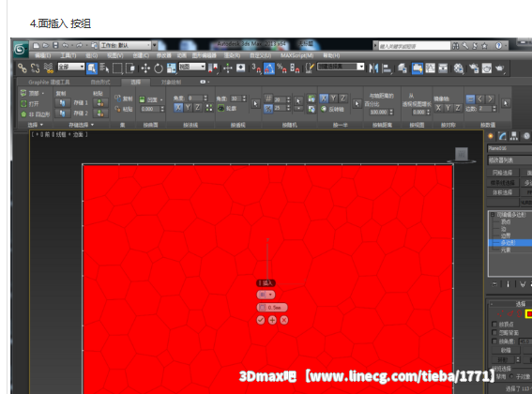Click the Bind to Space Warp icon
The image size is (532, 394).
point(49,68)
